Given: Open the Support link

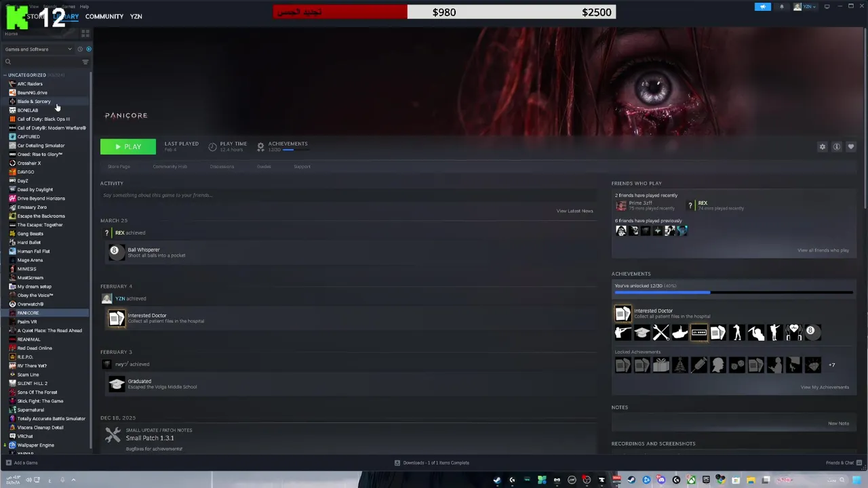Looking at the screenshot, I should point(302,167).
